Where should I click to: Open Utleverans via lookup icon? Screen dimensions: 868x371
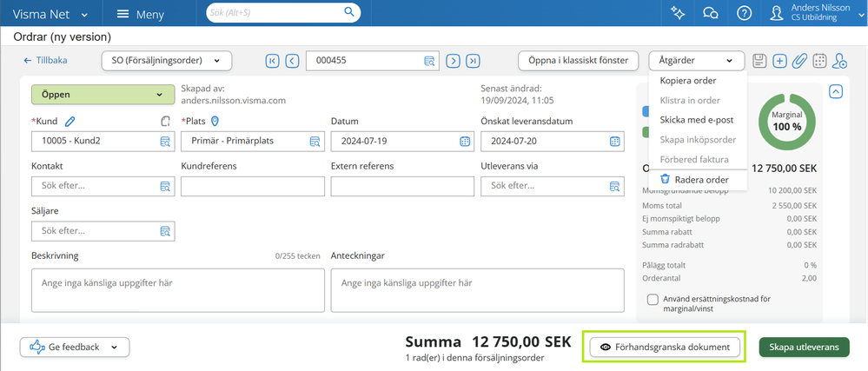(614, 186)
